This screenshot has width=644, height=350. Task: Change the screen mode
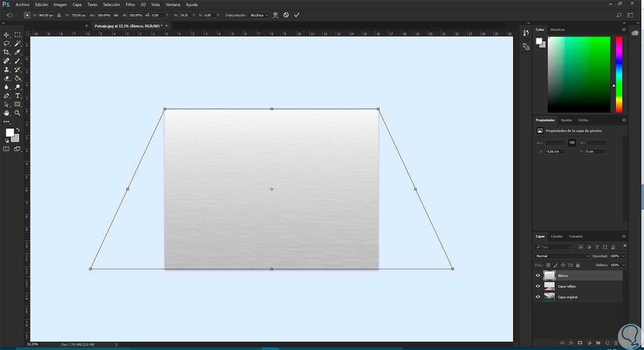tap(17, 149)
